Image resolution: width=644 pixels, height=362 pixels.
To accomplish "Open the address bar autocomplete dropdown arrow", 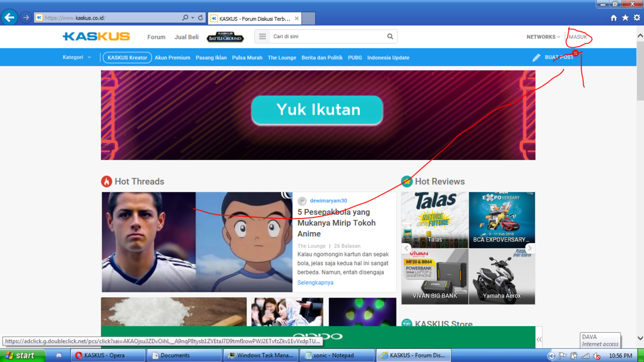I will (192, 18).
